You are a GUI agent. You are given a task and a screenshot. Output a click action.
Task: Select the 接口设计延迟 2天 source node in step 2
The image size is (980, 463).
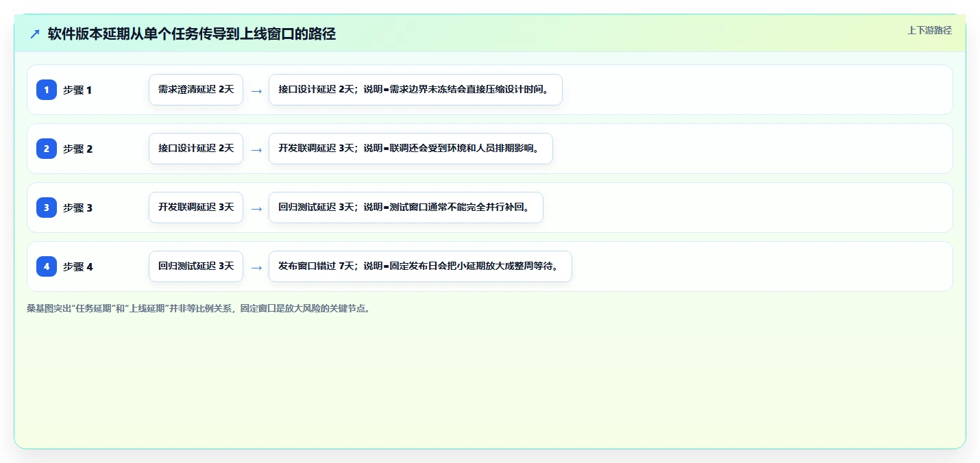tap(196, 149)
